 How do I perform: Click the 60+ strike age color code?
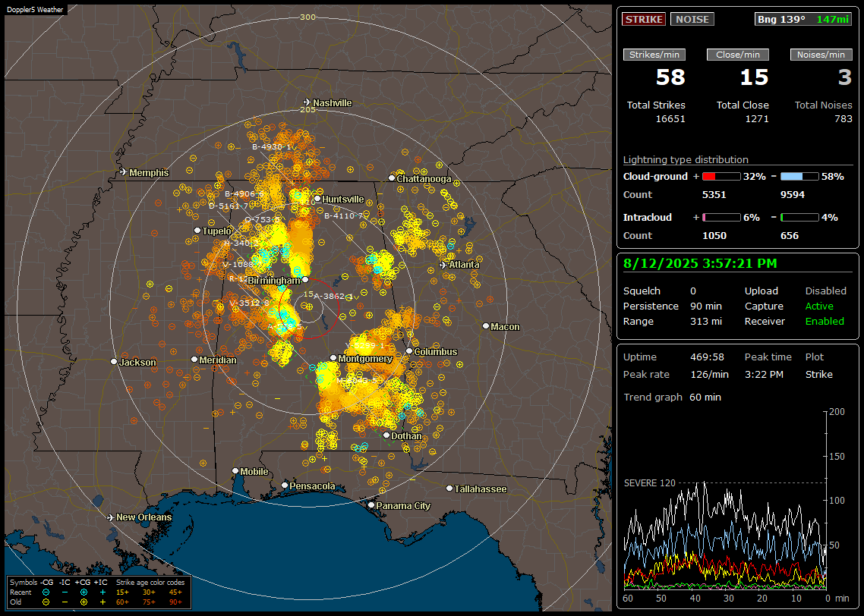click(122, 602)
